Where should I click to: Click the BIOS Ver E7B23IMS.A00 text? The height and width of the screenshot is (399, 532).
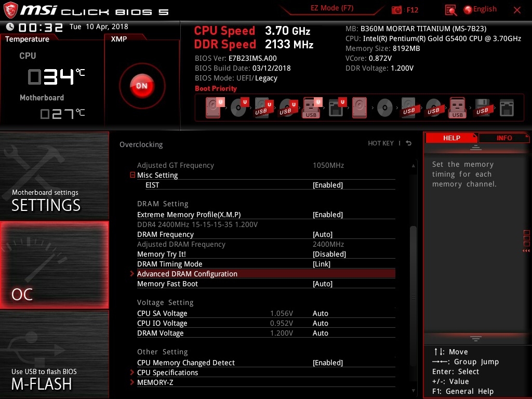(236, 58)
